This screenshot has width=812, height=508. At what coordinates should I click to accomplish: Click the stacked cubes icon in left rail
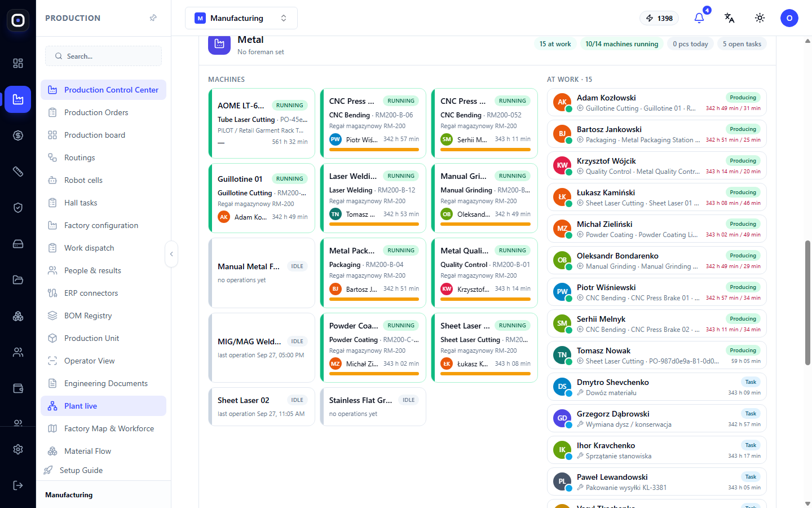click(18, 316)
